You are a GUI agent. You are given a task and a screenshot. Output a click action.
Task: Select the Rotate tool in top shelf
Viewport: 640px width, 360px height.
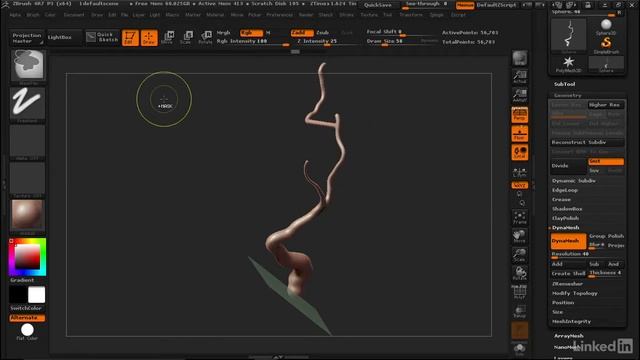pos(205,37)
